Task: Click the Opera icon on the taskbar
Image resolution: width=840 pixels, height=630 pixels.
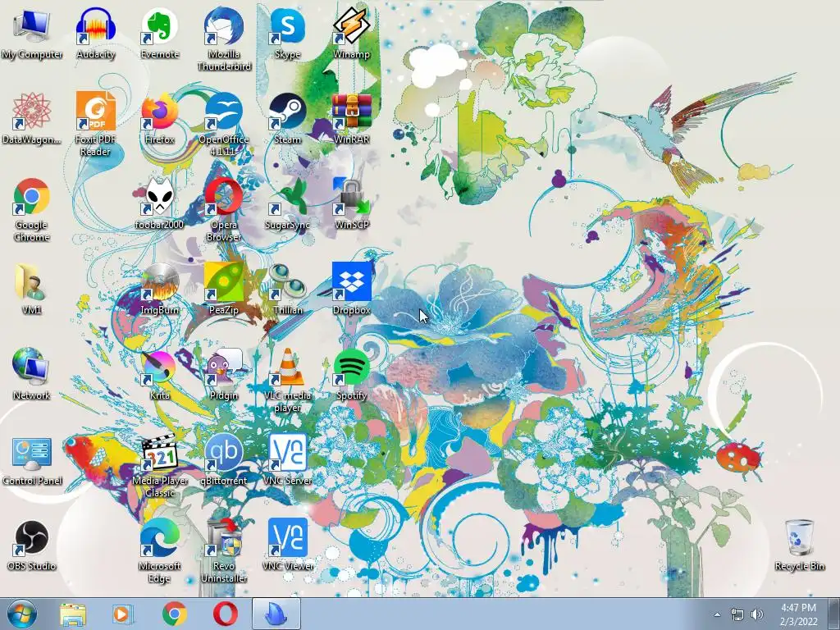Action: [226, 614]
